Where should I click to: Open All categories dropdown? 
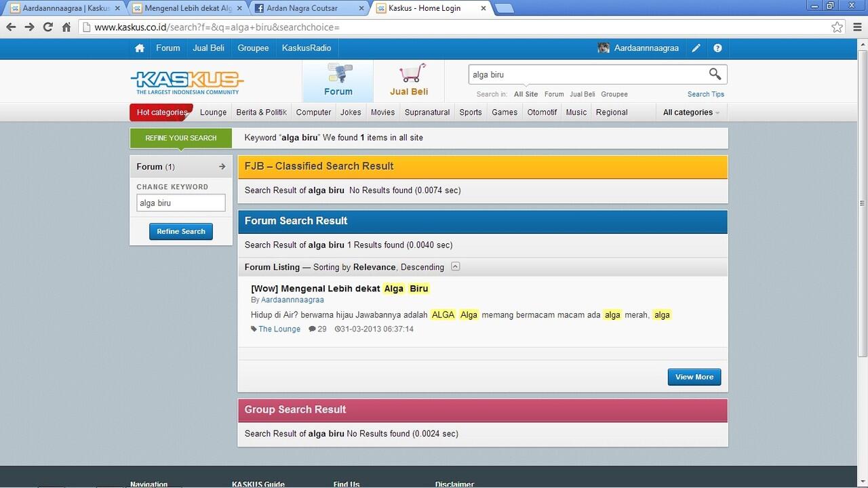pos(691,113)
